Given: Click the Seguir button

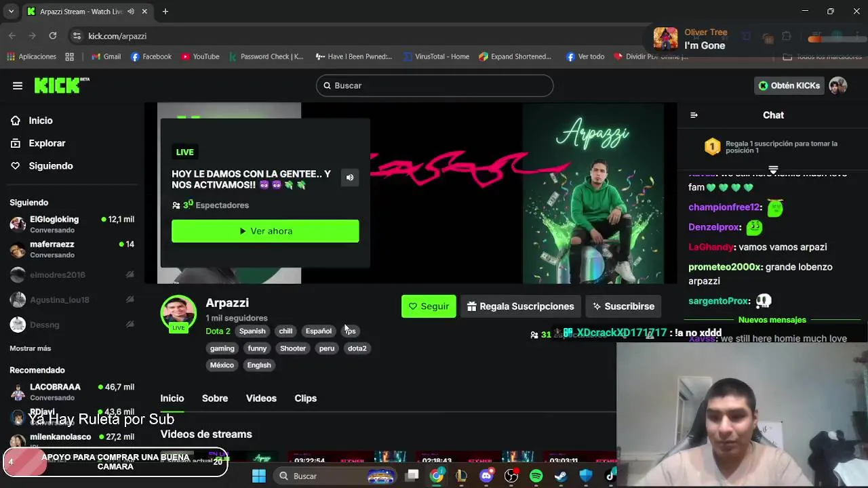Looking at the screenshot, I should pos(429,306).
